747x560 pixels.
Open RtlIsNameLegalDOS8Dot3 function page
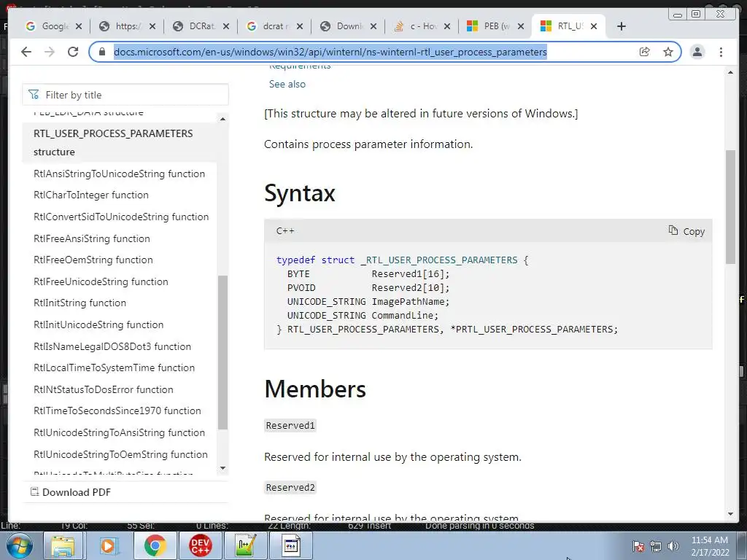[112, 346]
